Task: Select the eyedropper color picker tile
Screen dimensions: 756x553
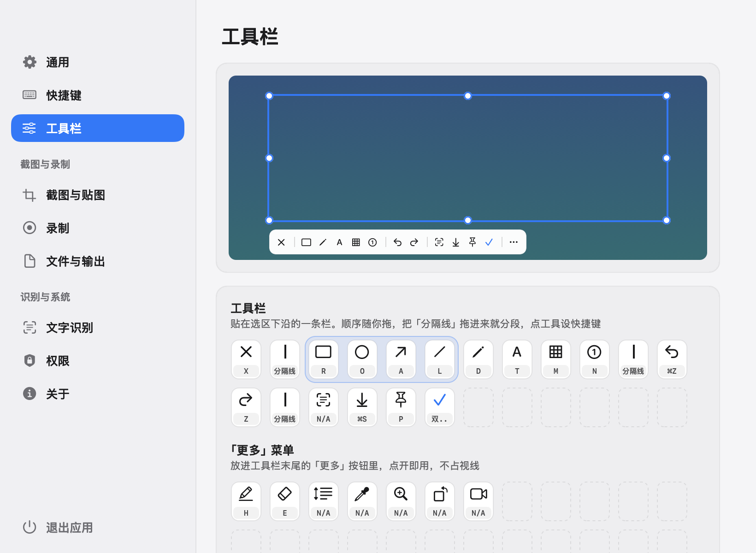Action: 362,501
